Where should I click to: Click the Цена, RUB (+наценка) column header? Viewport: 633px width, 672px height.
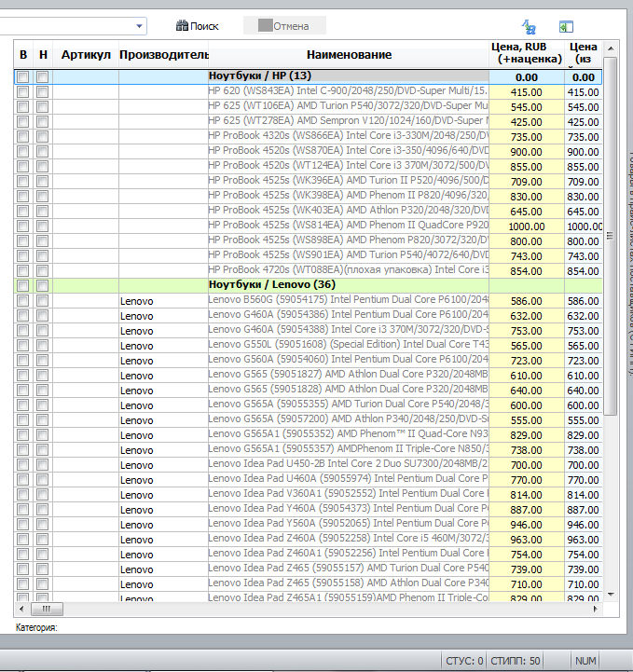(x=527, y=53)
